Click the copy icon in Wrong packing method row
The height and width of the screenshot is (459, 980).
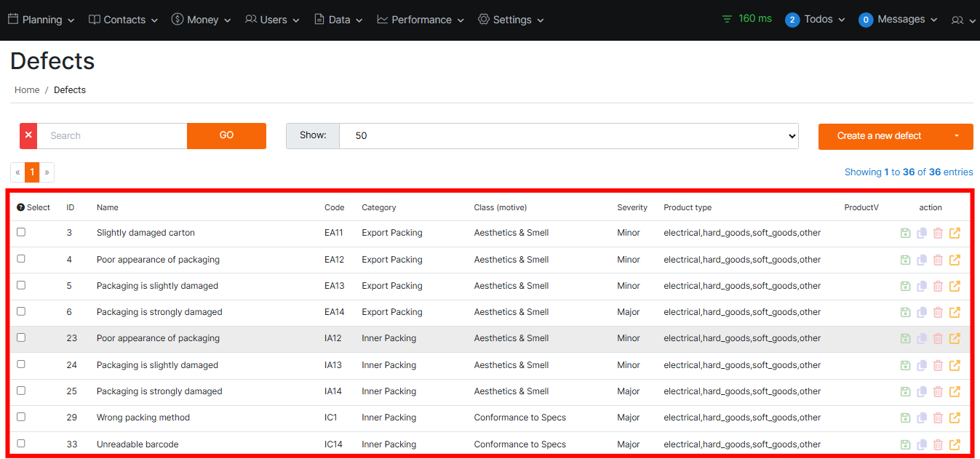[x=922, y=418]
